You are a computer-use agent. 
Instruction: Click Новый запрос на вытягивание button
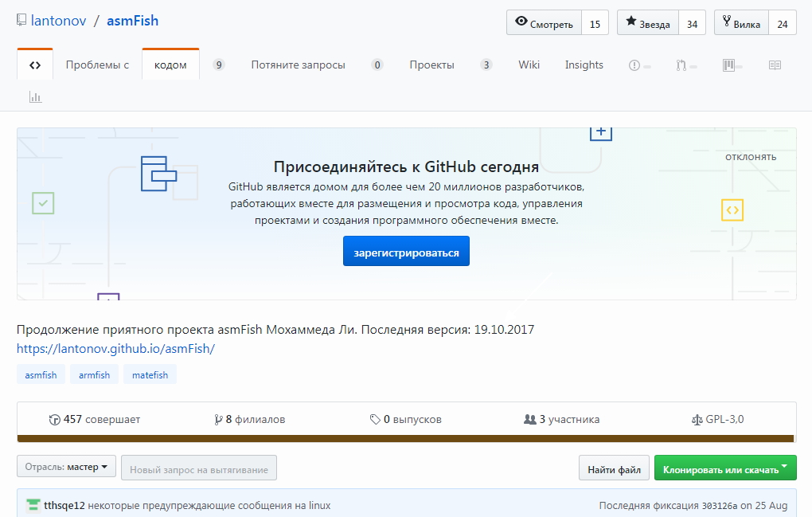coord(199,468)
